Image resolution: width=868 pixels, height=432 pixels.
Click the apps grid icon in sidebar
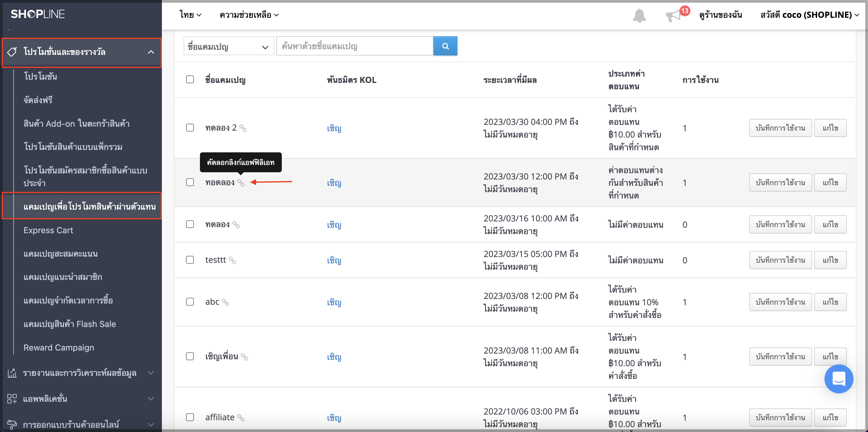(12, 399)
